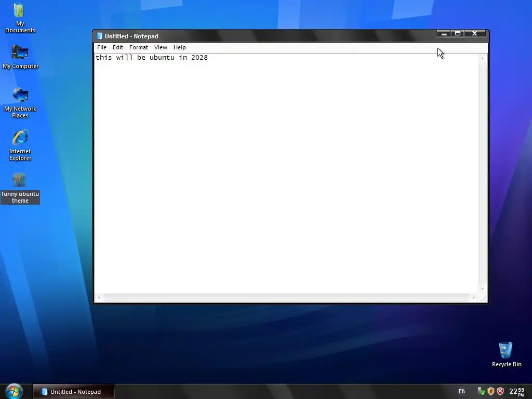Click the horizontal scrollbar right arrow
This screenshot has width=532, height=399.
click(474, 298)
